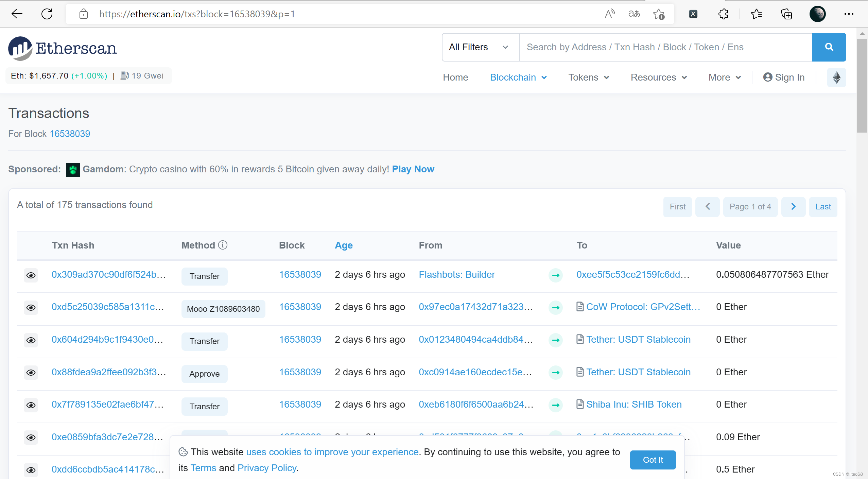Click the Ethereum diamond network icon
This screenshot has height=479, width=868.
click(x=836, y=78)
